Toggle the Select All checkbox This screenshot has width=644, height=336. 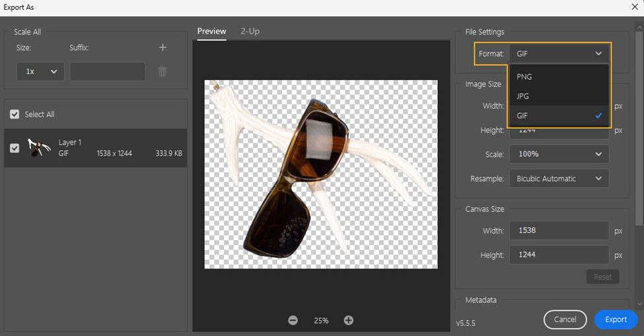click(x=15, y=114)
